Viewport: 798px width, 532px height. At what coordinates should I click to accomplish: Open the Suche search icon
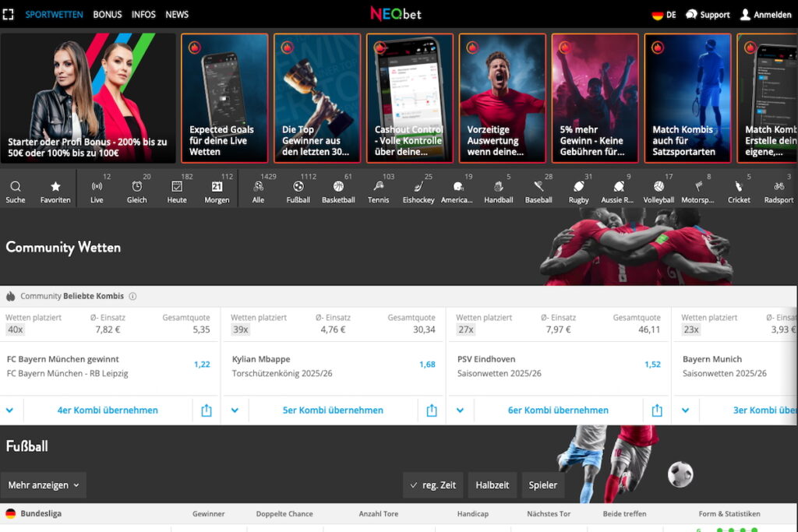16,187
